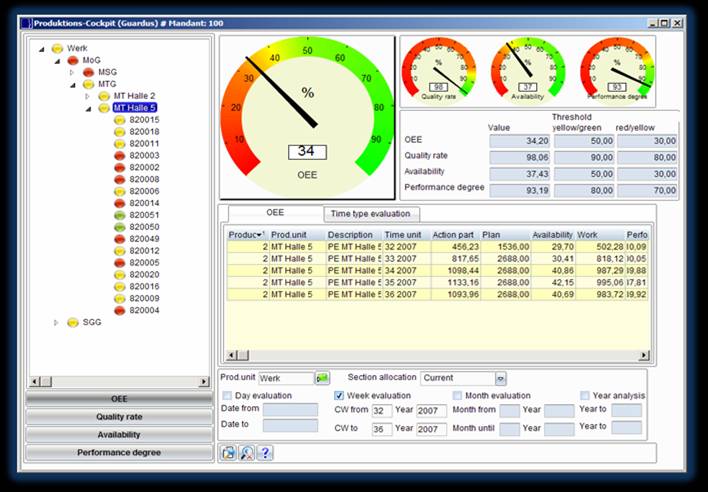Click the production unit picker icon beside Werk field
This screenshot has height=492, width=708.
click(x=322, y=378)
